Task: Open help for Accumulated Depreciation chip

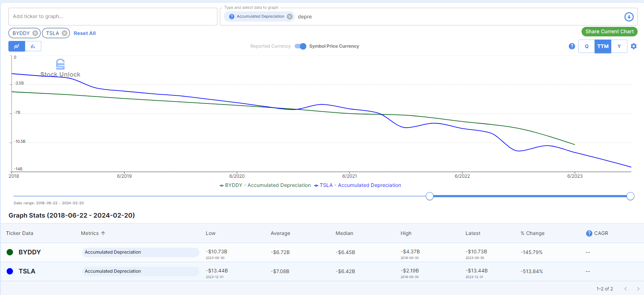Action: pyautogui.click(x=231, y=17)
